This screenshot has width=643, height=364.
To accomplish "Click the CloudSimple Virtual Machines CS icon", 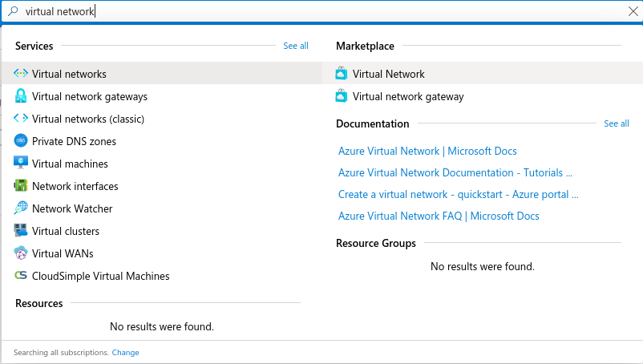I will (21, 275).
